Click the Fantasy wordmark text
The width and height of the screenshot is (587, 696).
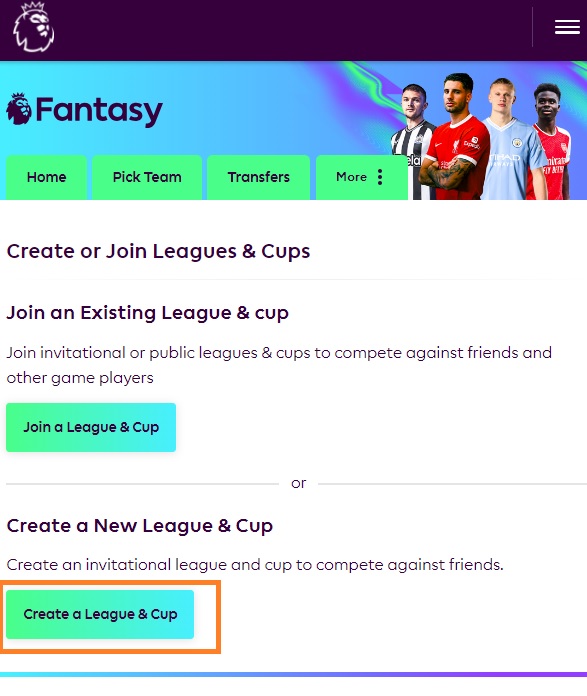(x=99, y=111)
